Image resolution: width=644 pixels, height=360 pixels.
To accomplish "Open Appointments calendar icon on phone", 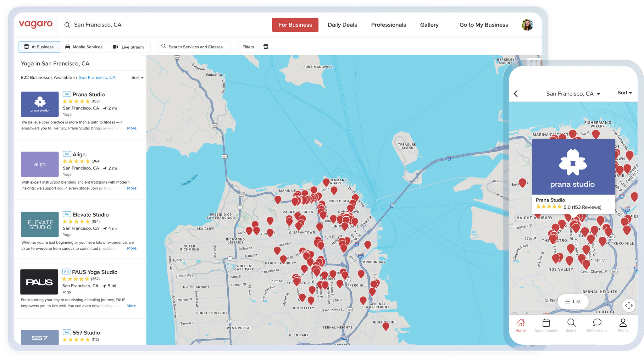I will coord(546,323).
